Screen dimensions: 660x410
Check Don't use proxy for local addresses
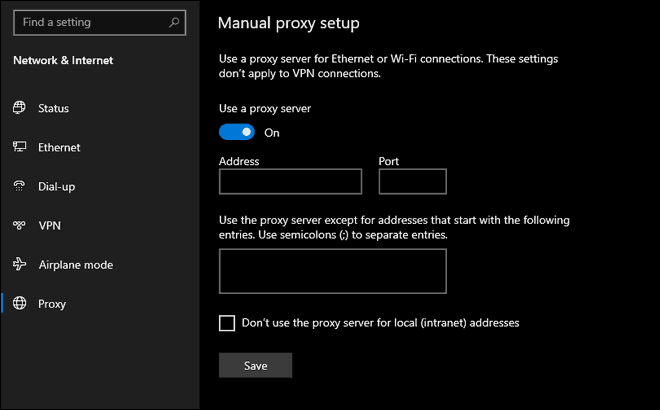(x=227, y=323)
